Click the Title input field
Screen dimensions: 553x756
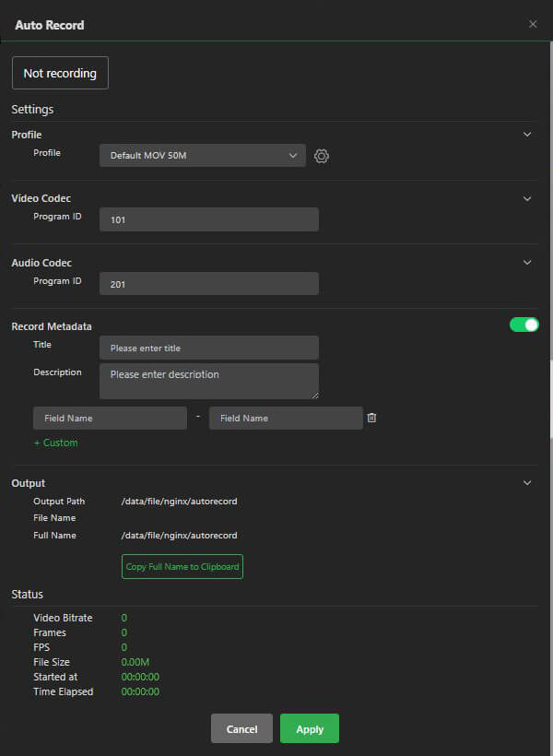click(208, 348)
